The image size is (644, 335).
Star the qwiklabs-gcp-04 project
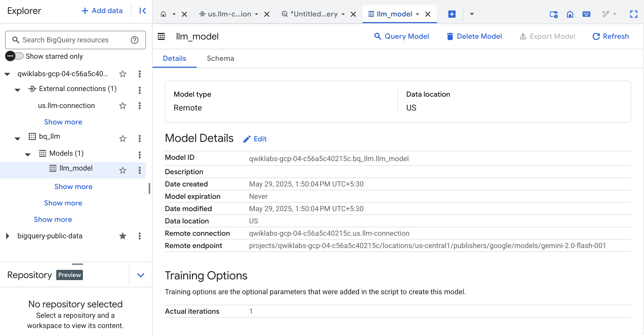pyautogui.click(x=123, y=74)
